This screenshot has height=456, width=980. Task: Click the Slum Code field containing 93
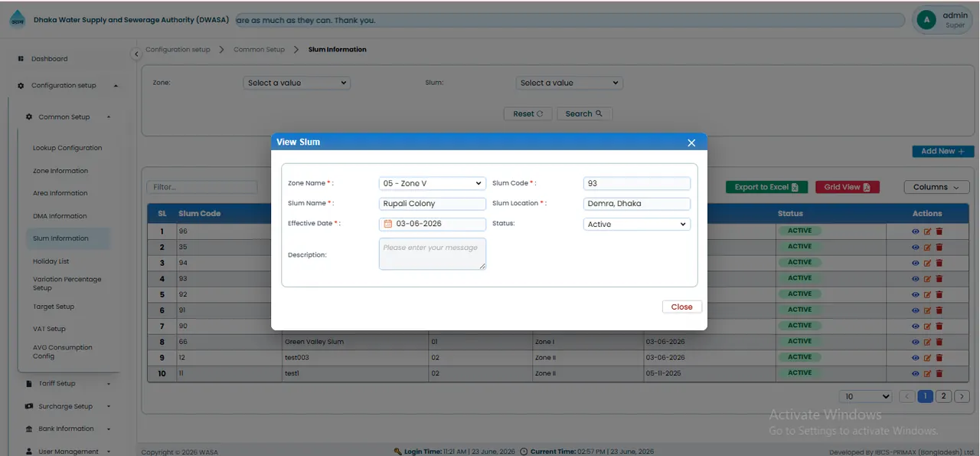tap(637, 183)
